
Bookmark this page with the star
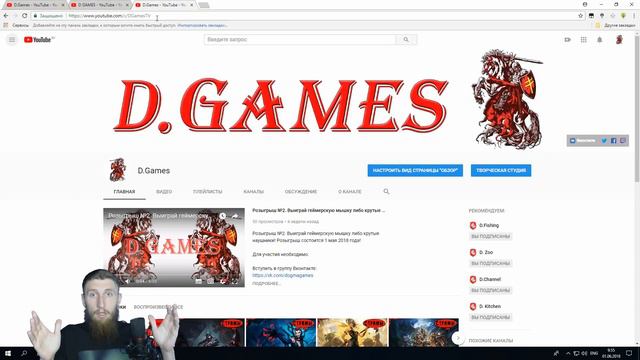click(x=580, y=16)
